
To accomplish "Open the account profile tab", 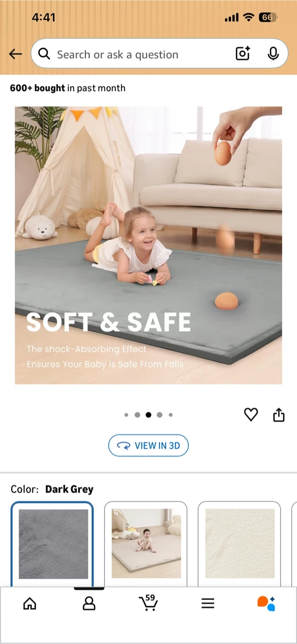I will pyautogui.click(x=89, y=604).
